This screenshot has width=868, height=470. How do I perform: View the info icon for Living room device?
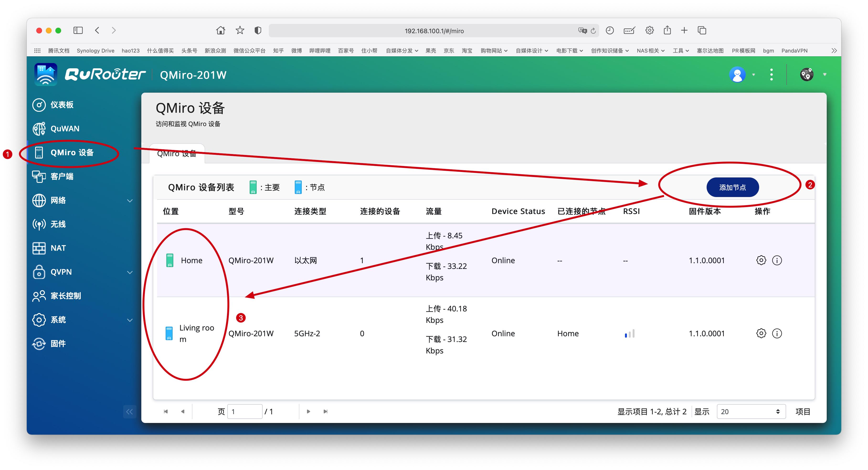click(x=777, y=333)
